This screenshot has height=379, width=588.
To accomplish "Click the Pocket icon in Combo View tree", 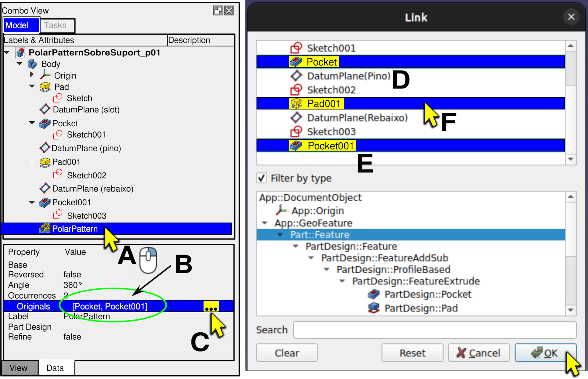I will point(45,123).
